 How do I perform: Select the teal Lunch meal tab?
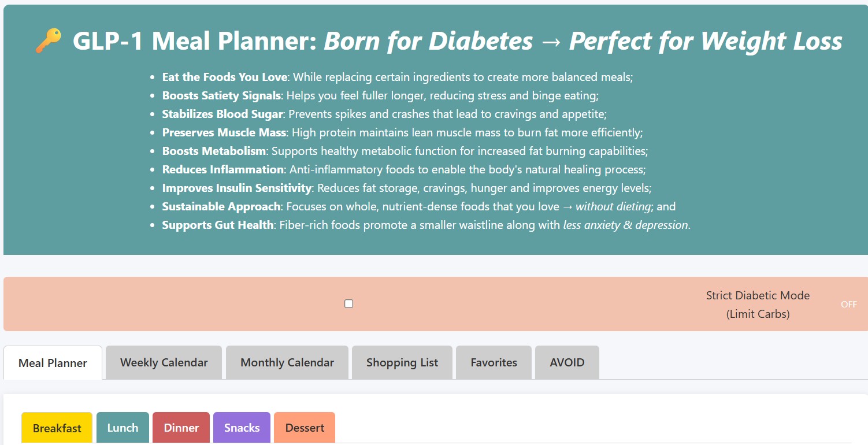[123, 428]
